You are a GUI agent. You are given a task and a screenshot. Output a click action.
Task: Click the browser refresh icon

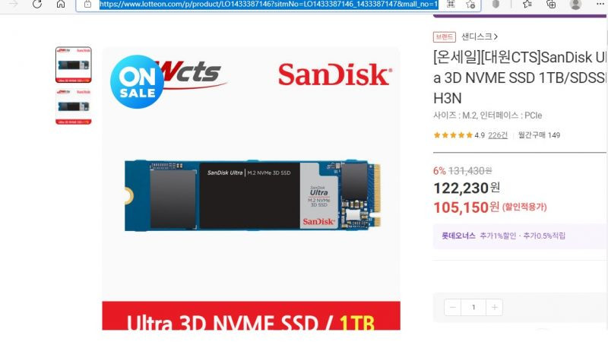(x=37, y=5)
